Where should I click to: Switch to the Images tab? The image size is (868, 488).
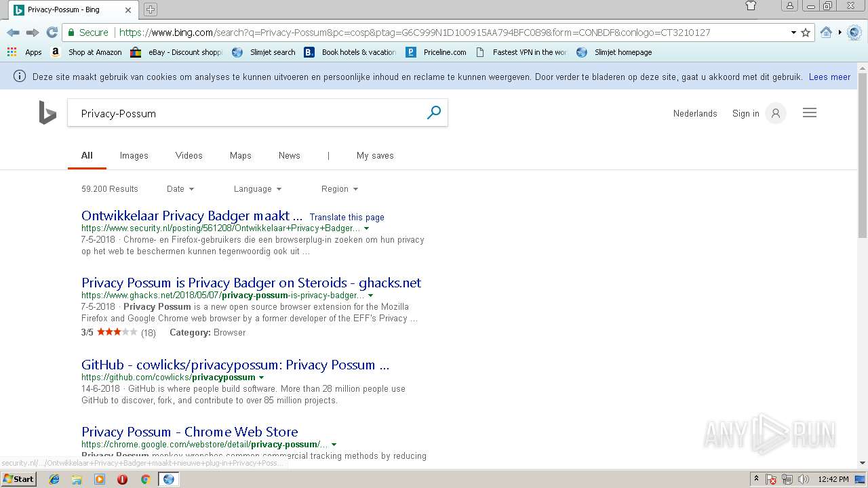click(x=134, y=155)
